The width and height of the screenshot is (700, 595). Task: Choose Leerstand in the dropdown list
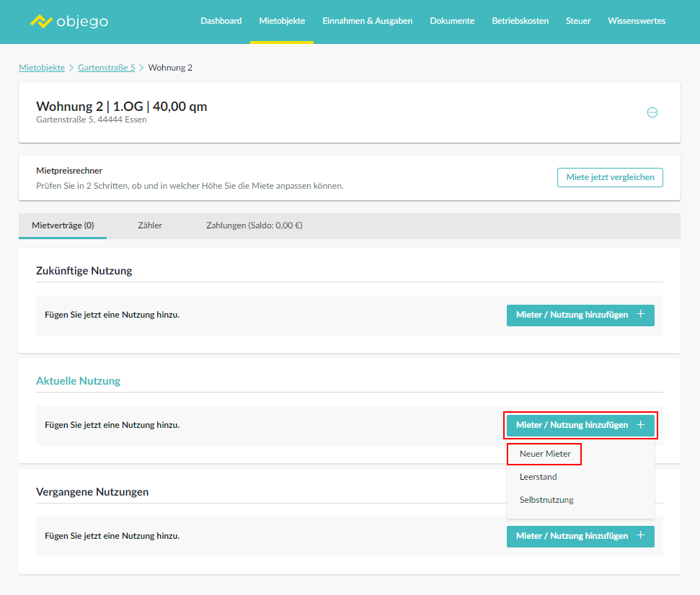538,477
